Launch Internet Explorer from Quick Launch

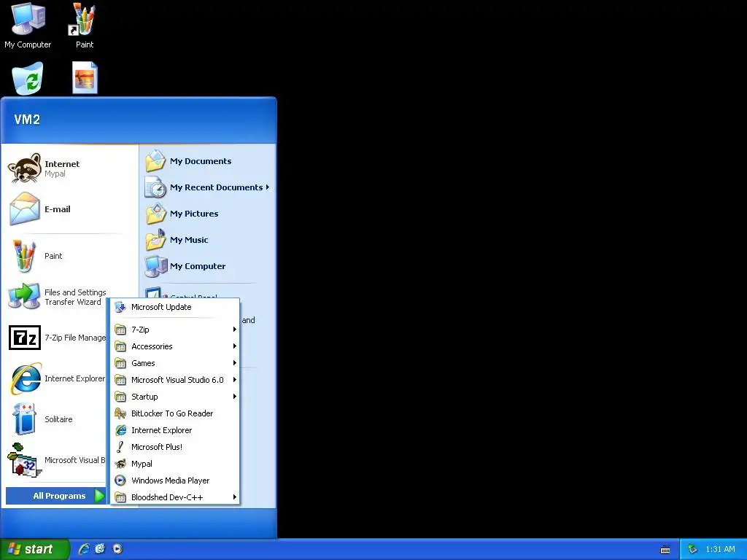tap(84, 549)
